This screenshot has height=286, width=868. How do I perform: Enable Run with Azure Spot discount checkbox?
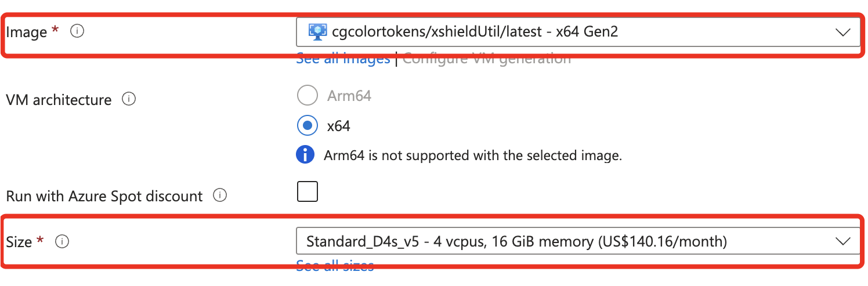coord(308,191)
